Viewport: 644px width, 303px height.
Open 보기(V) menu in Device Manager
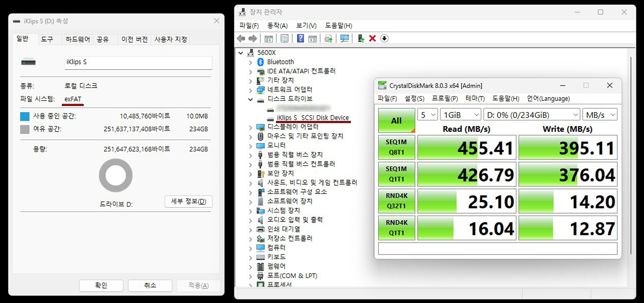pyautogui.click(x=306, y=26)
